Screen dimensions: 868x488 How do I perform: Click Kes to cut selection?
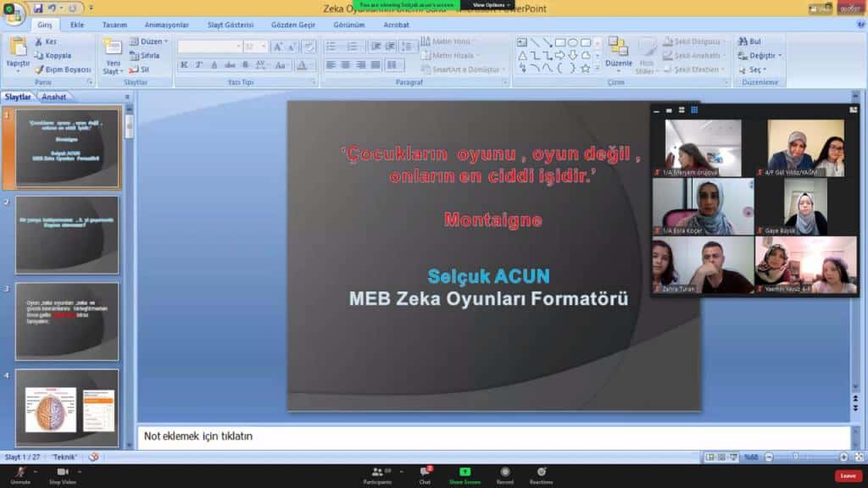tap(46, 42)
